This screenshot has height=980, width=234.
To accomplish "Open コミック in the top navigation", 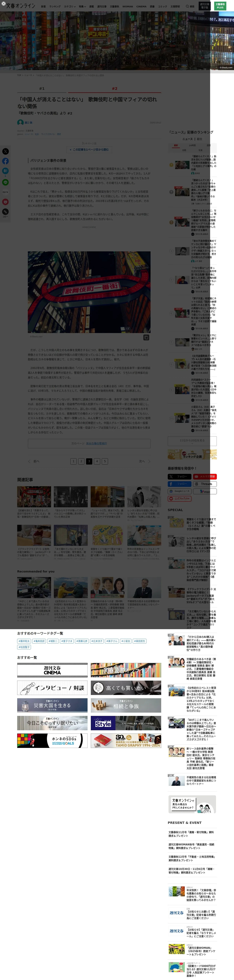I will tap(163, 7).
